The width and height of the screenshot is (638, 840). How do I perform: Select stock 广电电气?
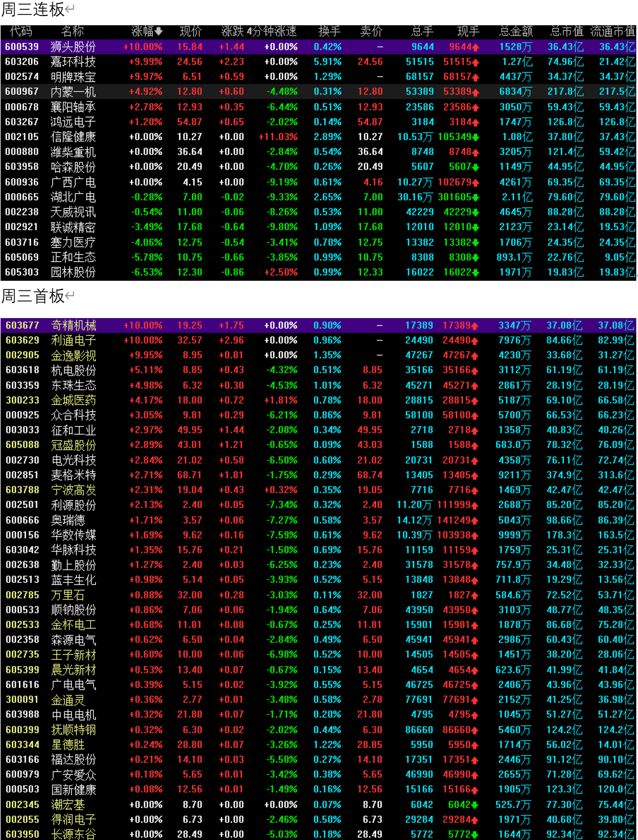coord(74,685)
